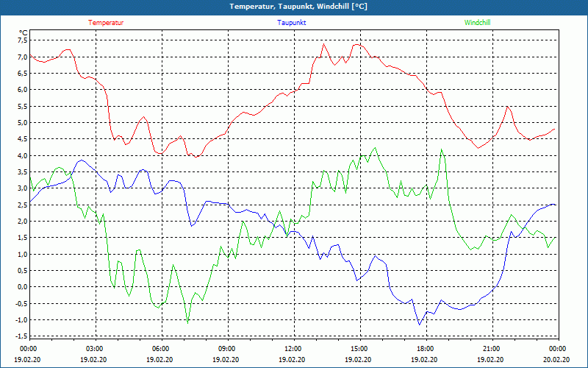Click the 4,0 y-axis value
This screenshot has width=588, height=368.
tap(23, 155)
